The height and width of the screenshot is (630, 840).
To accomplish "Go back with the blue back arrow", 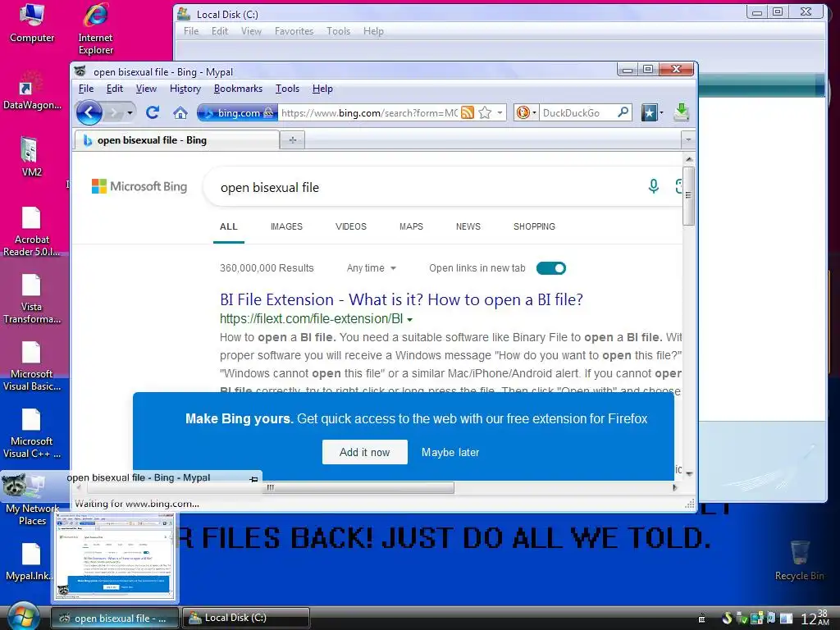I will (89, 112).
